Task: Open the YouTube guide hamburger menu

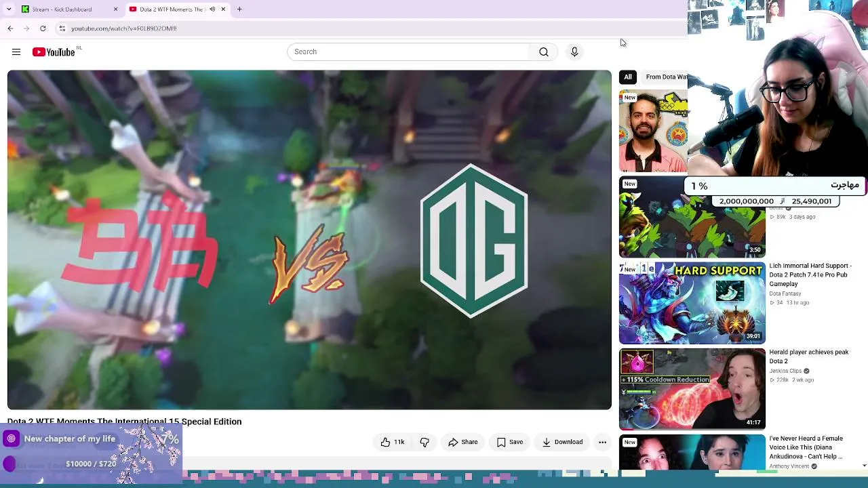Action: [16, 52]
